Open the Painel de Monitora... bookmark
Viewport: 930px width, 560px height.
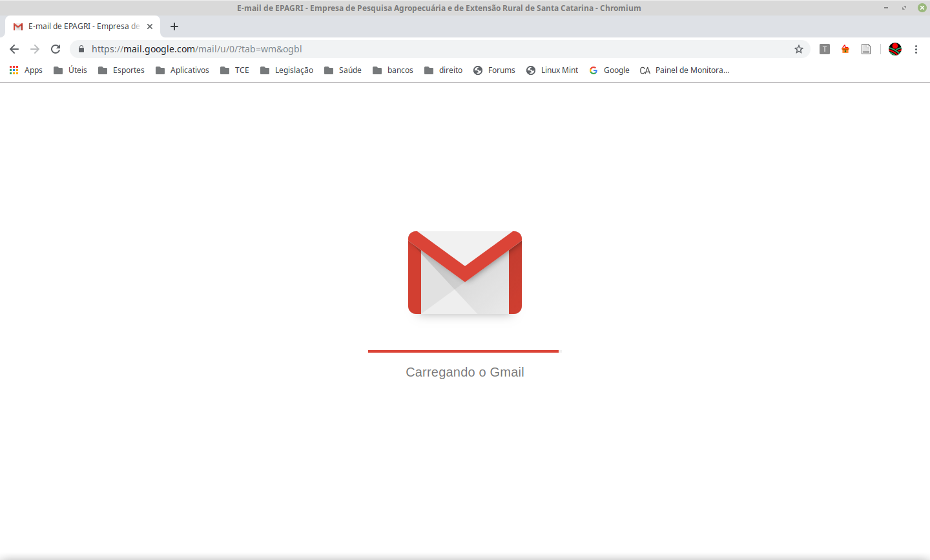tap(685, 70)
